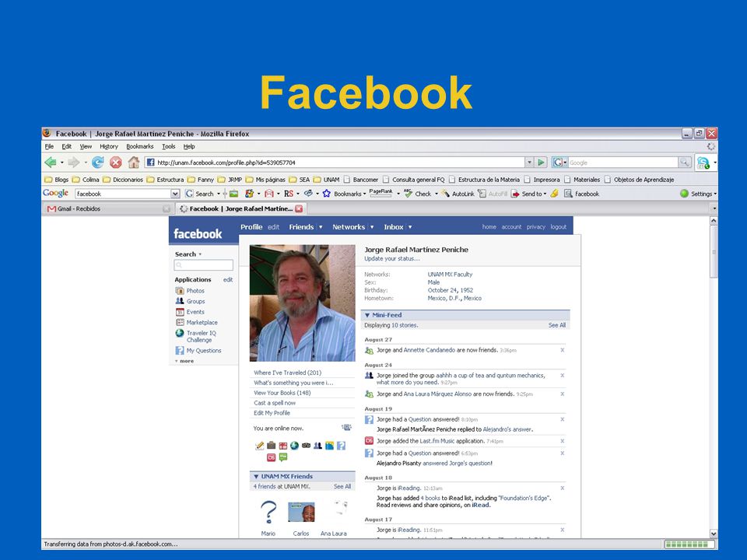Open the Google toolbar Settings dropdown
Image resolution: width=747 pixels, height=560 pixels.
pyautogui.click(x=699, y=194)
